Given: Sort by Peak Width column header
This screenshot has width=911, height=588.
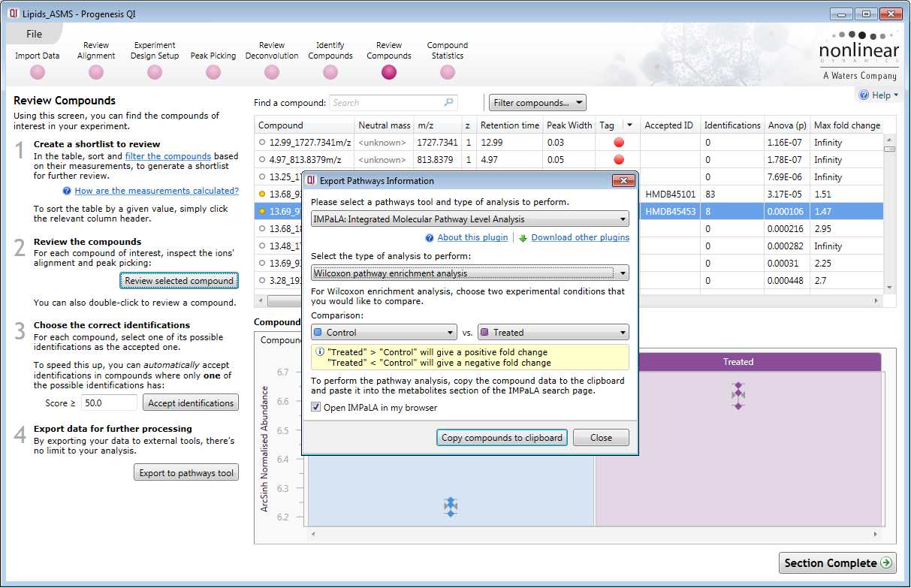Looking at the screenshot, I should [569, 125].
